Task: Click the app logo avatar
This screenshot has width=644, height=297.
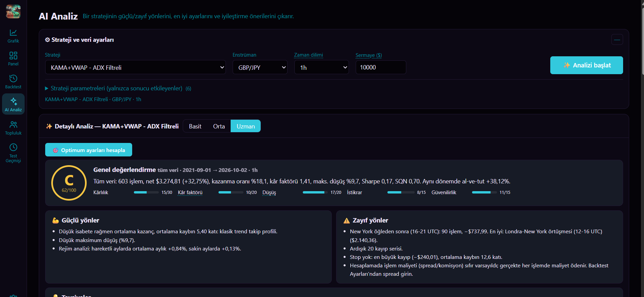Action: (13, 12)
